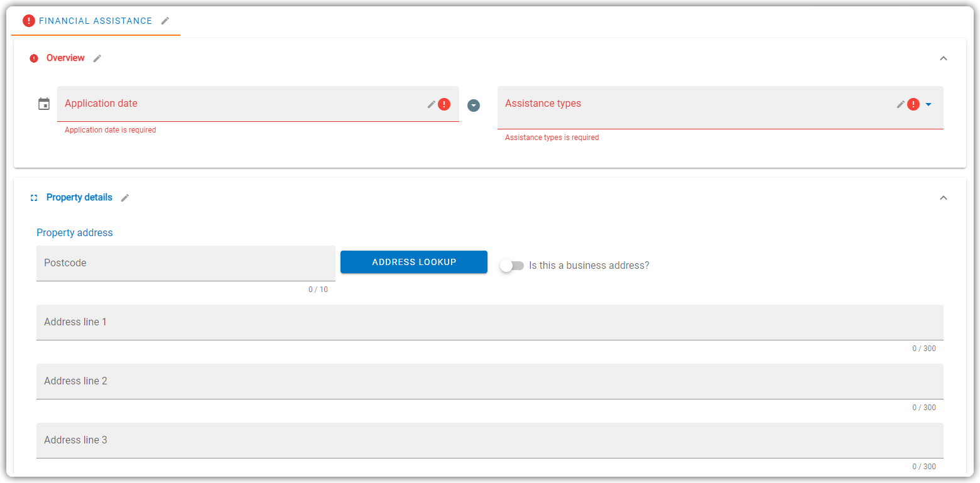Viewport: 980px width, 483px height.
Task: Click into Address line 1 field
Action: [x=490, y=322]
